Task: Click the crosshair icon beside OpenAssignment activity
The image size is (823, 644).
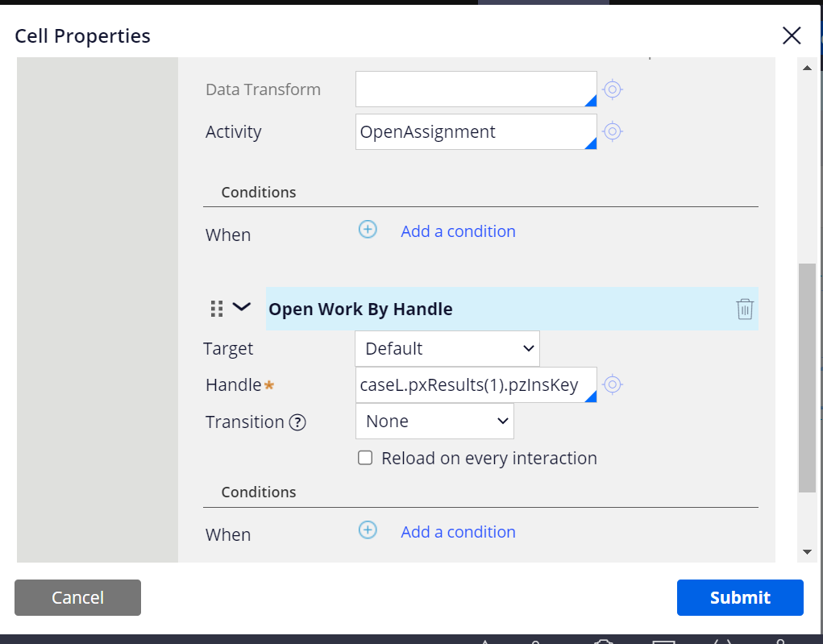Action: pyautogui.click(x=612, y=131)
